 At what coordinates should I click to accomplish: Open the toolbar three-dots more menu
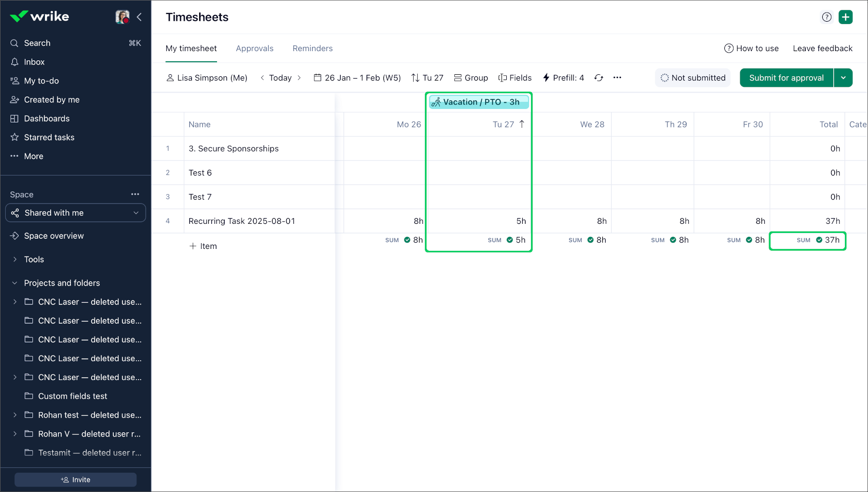coord(617,78)
